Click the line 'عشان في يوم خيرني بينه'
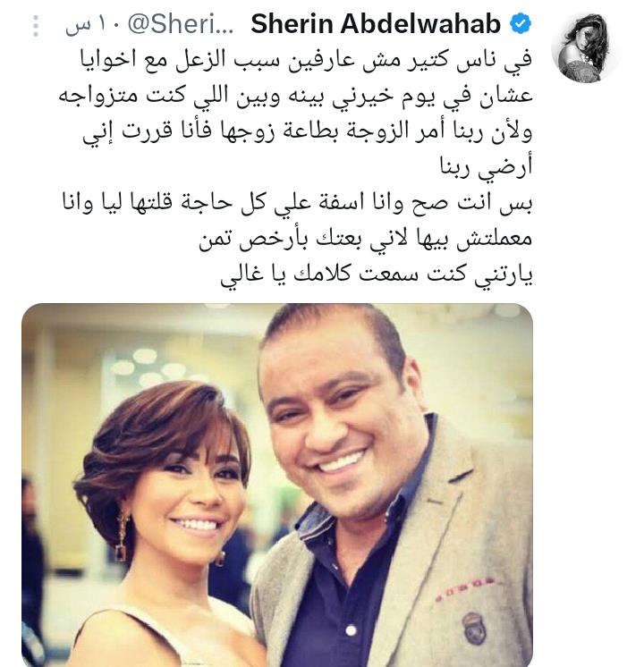644x667 pixels. click(x=295, y=97)
